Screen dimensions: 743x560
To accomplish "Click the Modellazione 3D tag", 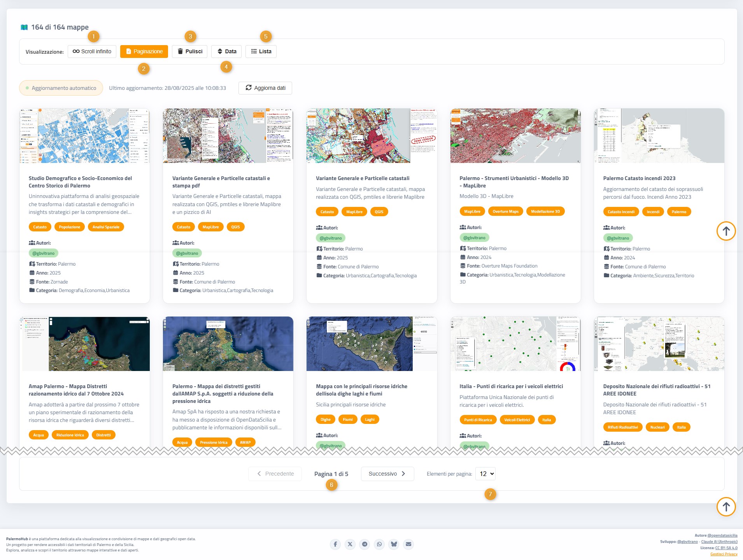I will coord(545,212).
